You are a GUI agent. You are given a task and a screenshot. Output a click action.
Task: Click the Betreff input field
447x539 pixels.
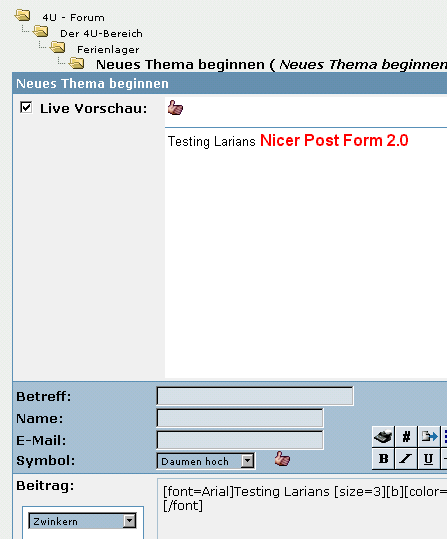tap(255, 396)
